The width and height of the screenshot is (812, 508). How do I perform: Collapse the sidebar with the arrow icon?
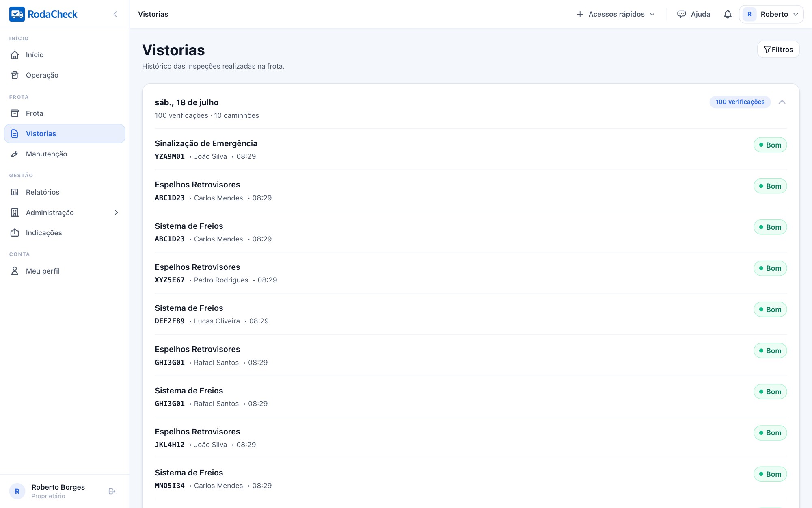click(115, 14)
